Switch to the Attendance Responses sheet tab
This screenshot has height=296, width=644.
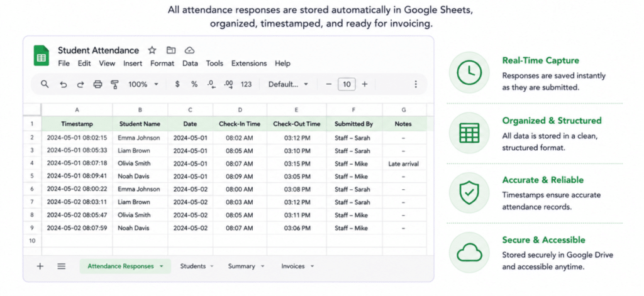(x=125, y=266)
